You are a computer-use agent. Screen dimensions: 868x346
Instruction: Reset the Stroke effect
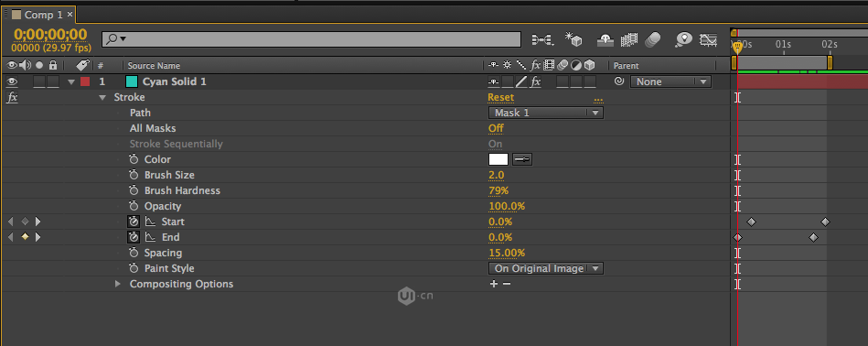tap(500, 97)
